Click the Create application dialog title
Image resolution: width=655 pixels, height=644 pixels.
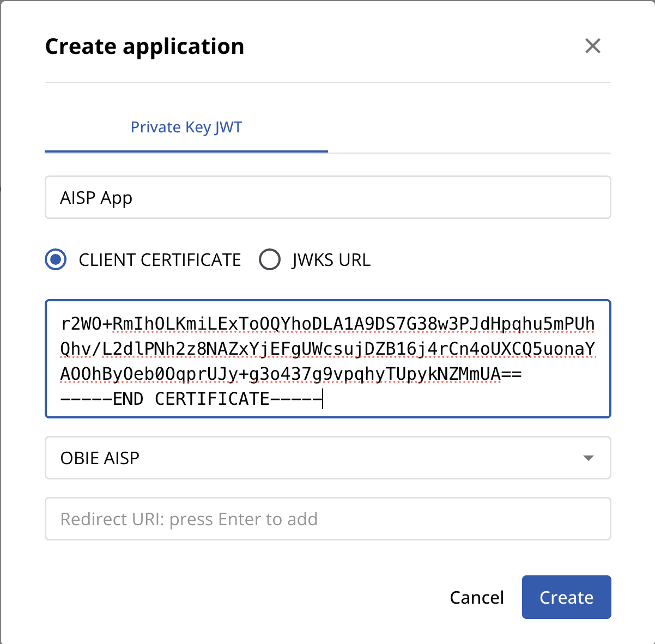click(x=144, y=46)
